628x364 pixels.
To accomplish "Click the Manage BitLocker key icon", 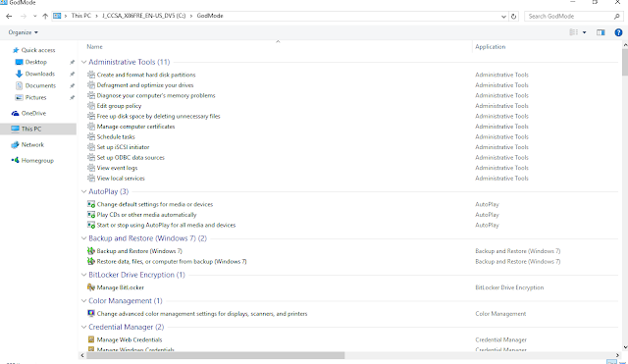I will (x=91, y=287).
